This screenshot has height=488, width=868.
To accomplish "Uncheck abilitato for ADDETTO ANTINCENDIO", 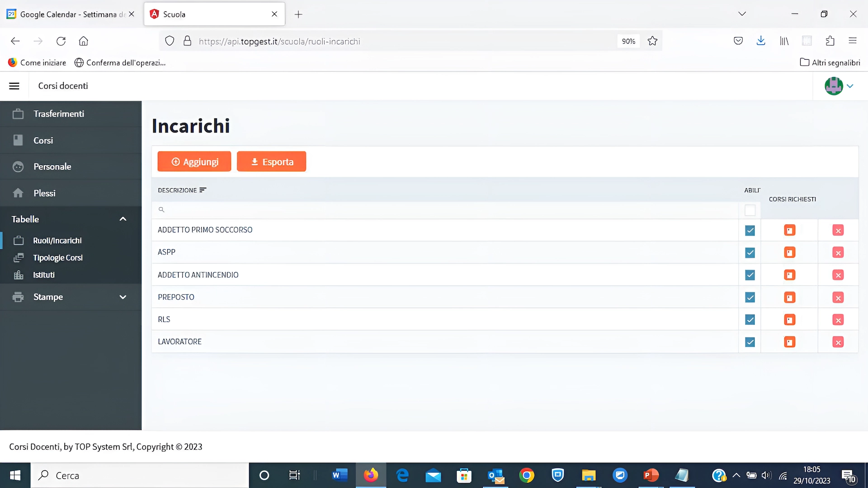I will 750,275.
